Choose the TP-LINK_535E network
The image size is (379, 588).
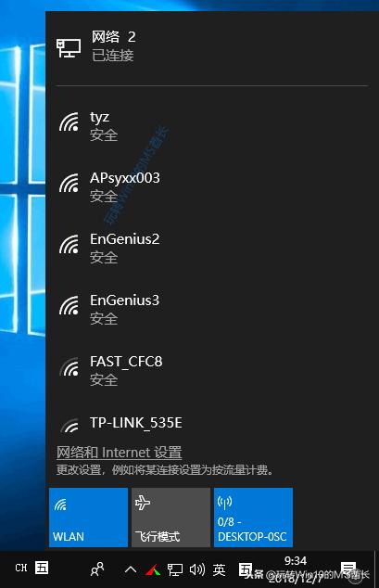212,424
